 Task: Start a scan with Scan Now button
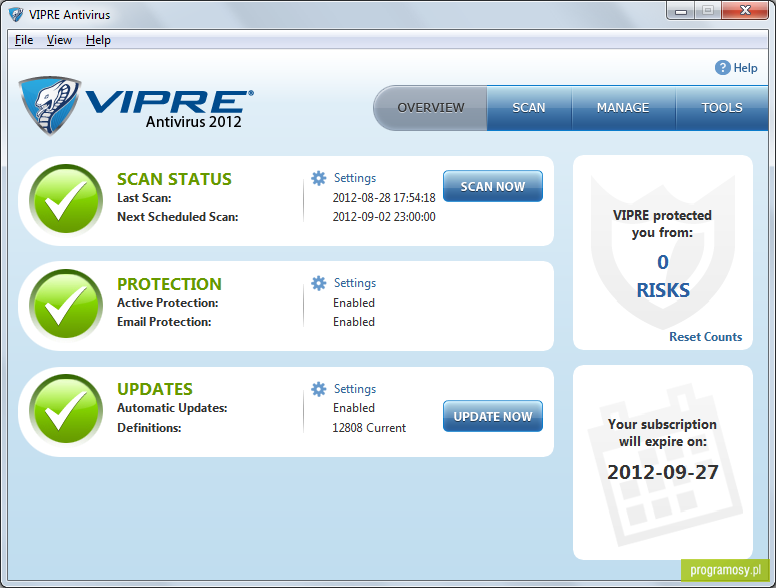click(x=493, y=186)
